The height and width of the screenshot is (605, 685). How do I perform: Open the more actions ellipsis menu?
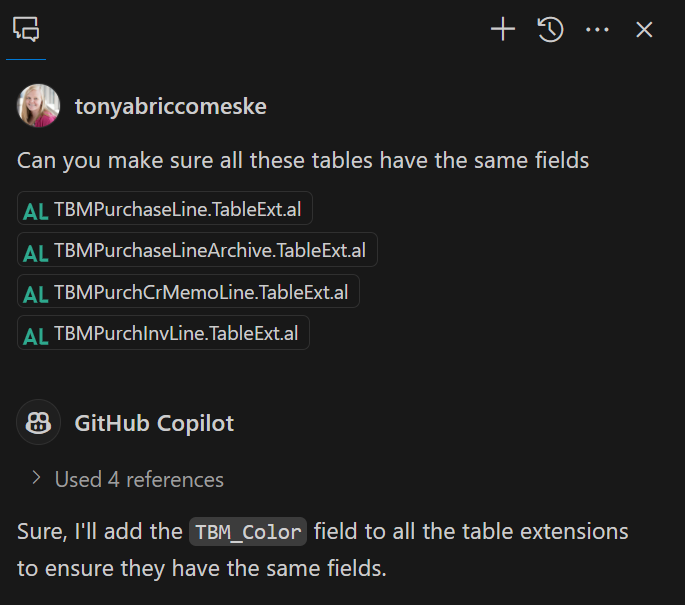(x=597, y=29)
